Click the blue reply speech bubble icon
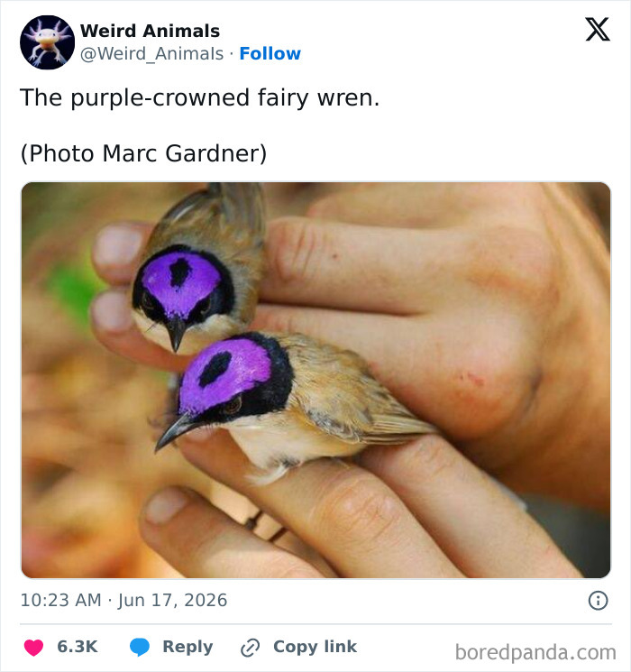 click(x=140, y=647)
